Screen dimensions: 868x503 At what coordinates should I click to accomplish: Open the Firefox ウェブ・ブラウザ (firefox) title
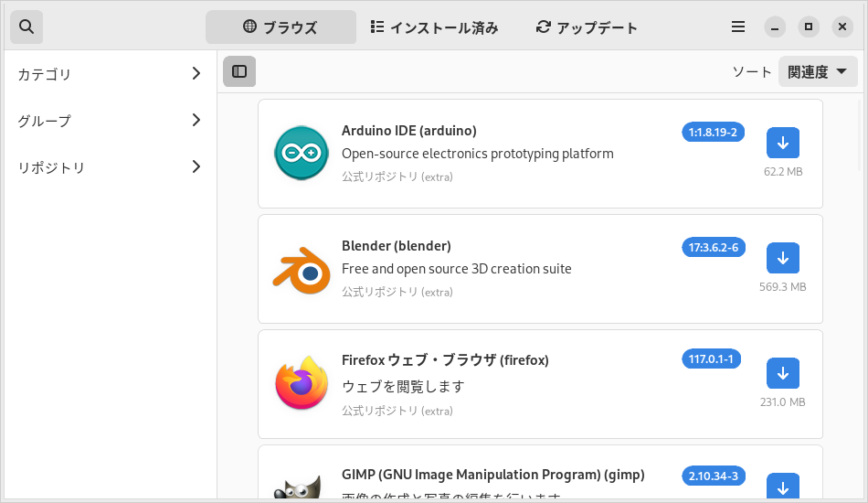445,360
